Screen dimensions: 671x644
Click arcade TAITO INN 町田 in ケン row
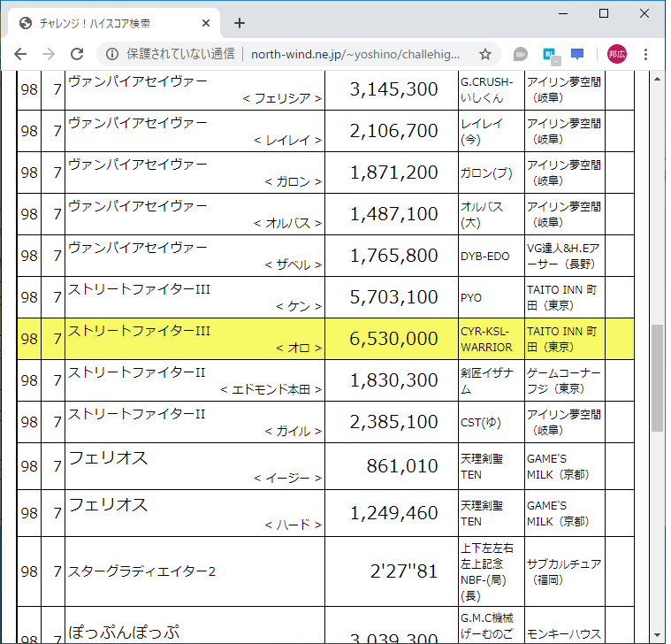click(561, 297)
